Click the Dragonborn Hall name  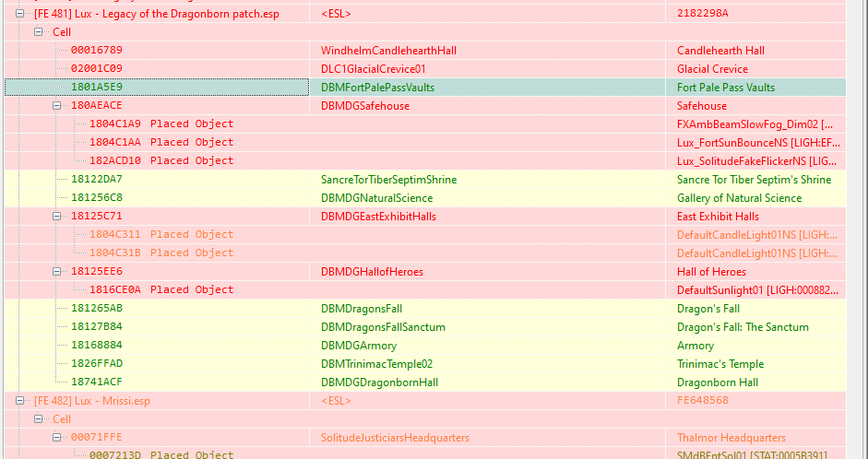pos(718,382)
